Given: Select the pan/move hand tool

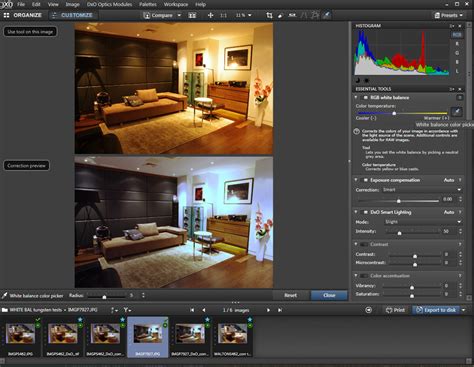Looking at the screenshot, I should [210, 15].
